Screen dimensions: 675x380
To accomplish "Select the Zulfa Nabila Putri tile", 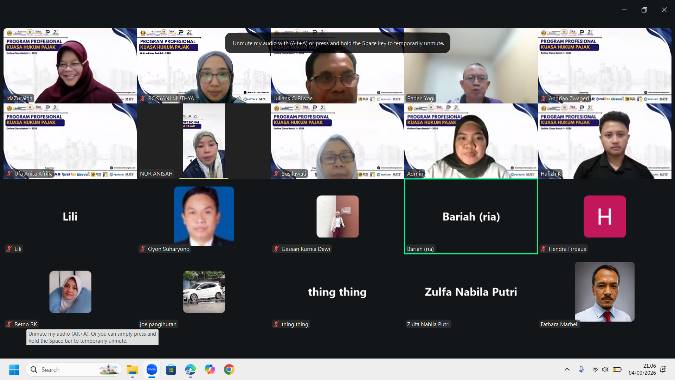I will tap(471, 292).
